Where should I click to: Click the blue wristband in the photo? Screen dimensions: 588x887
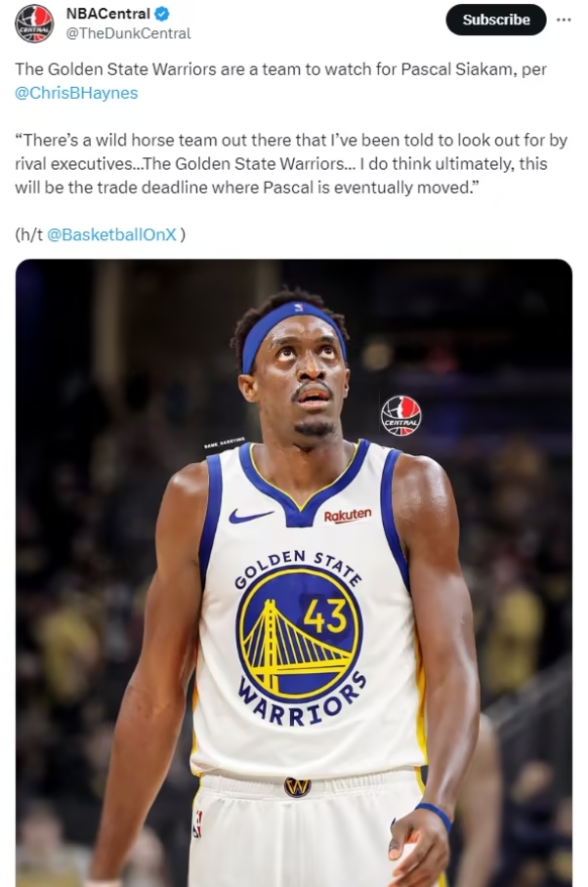coord(435,815)
